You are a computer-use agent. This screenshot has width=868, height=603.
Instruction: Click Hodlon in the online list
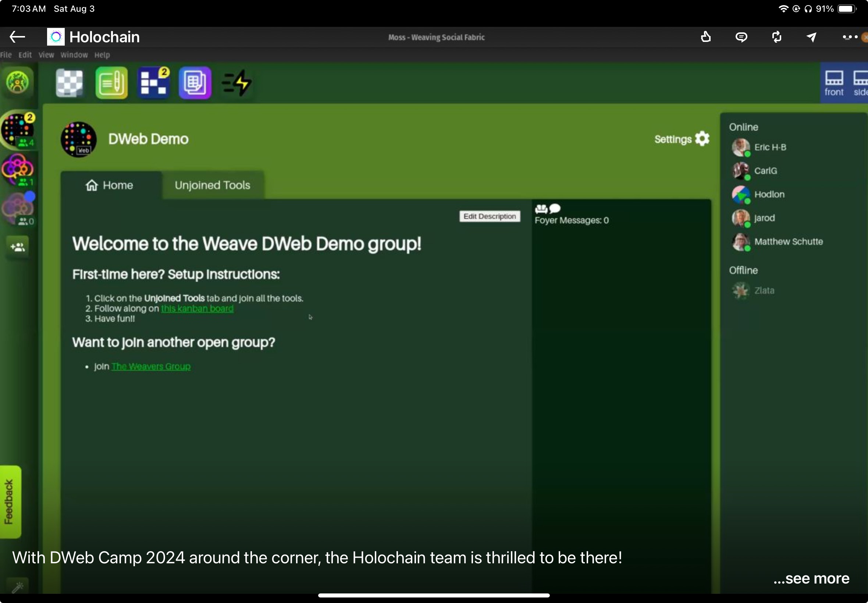point(769,194)
